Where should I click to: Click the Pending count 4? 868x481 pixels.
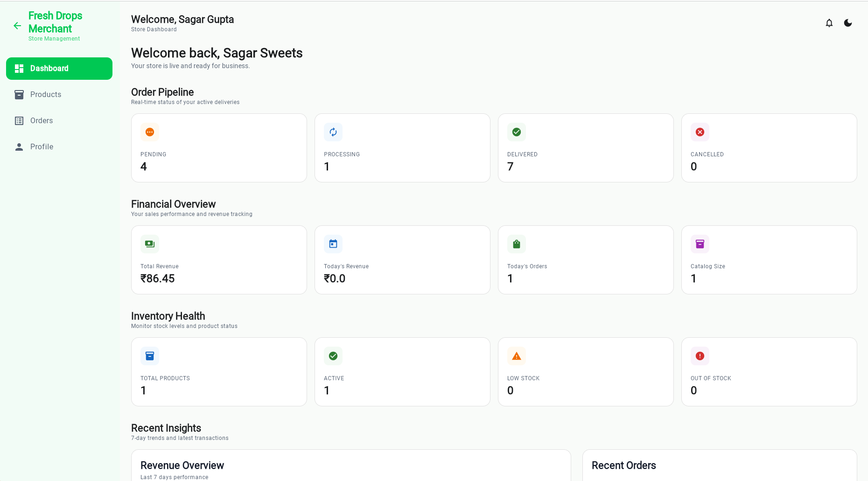tap(144, 167)
